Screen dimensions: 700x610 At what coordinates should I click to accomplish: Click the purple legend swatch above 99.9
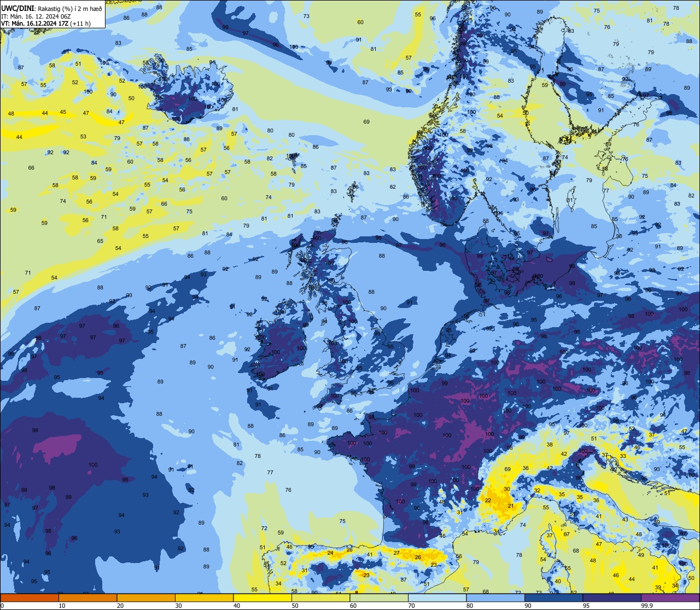(670, 597)
